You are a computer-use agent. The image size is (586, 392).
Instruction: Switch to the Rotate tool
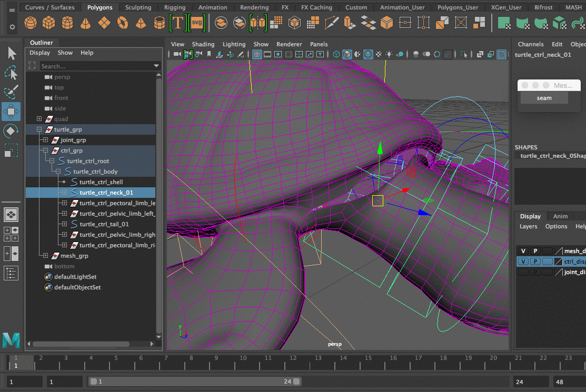tap(11, 131)
